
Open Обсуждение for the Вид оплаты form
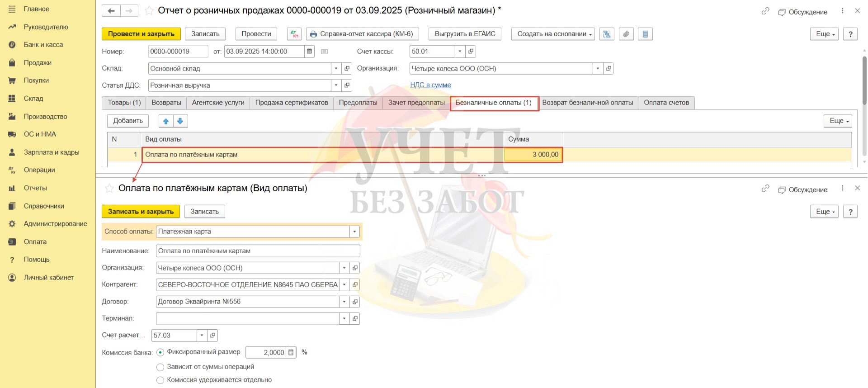coord(803,190)
